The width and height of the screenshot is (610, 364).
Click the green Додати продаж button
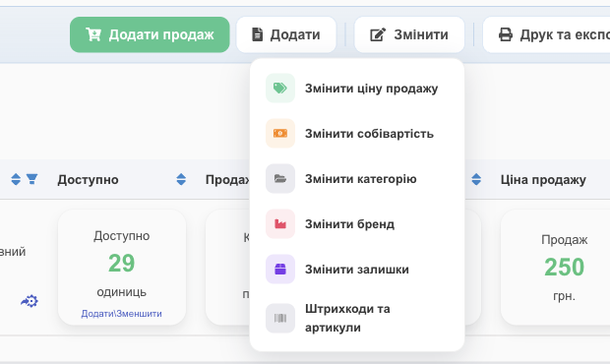[150, 34]
